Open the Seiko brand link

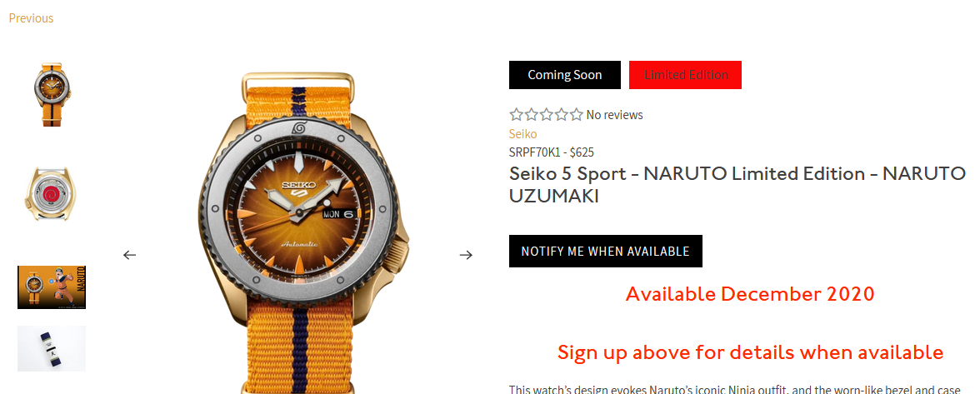click(523, 133)
